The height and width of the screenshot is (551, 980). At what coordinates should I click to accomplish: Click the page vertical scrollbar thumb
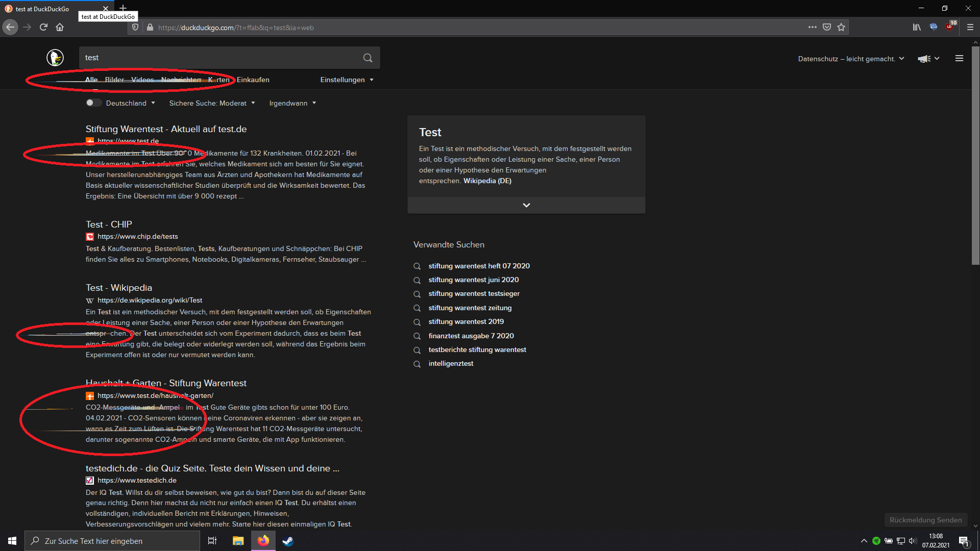[x=975, y=156]
